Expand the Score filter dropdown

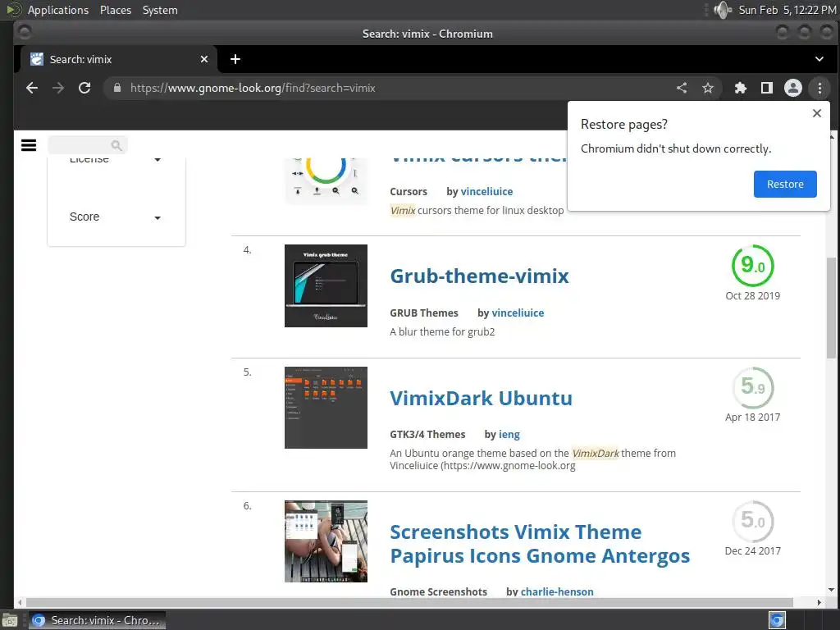coord(115,217)
